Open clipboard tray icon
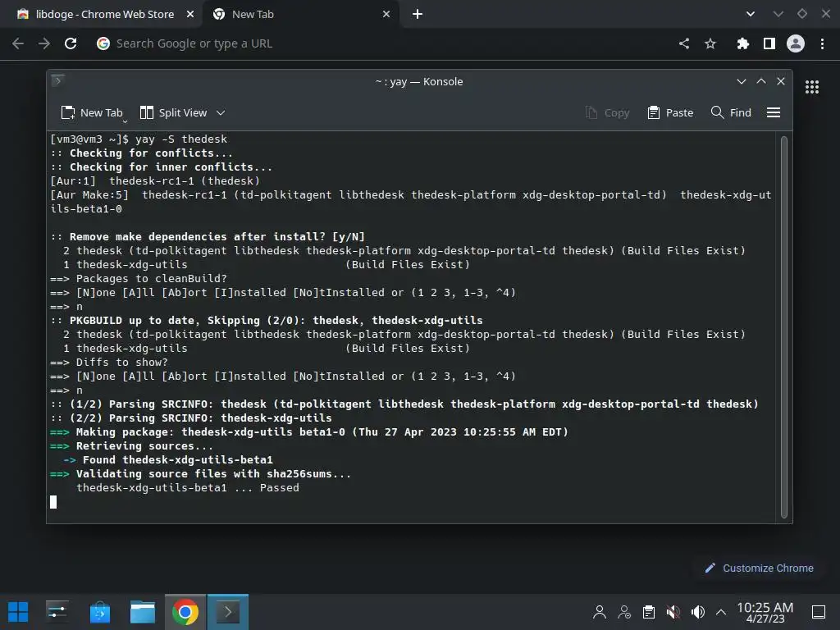 [649, 612]
